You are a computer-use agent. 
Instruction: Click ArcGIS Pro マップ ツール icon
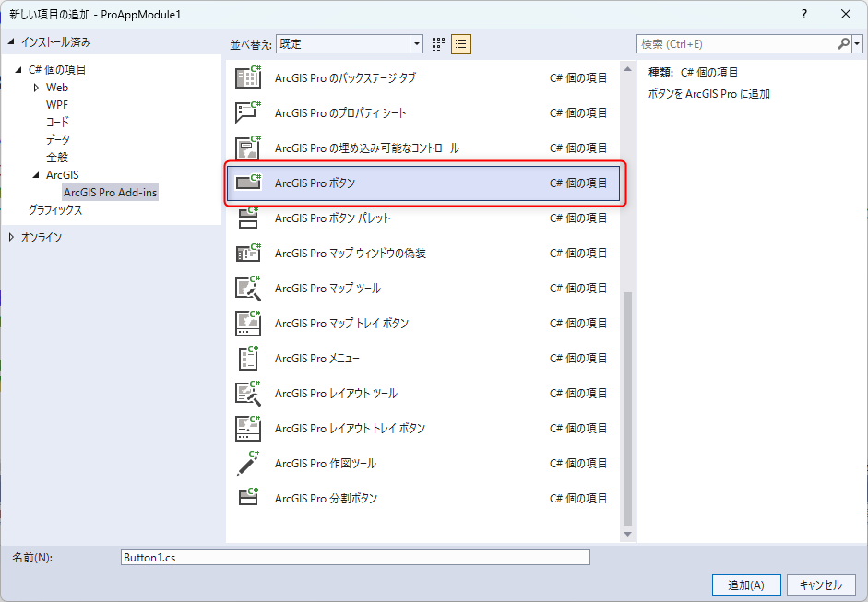[247, 288]
